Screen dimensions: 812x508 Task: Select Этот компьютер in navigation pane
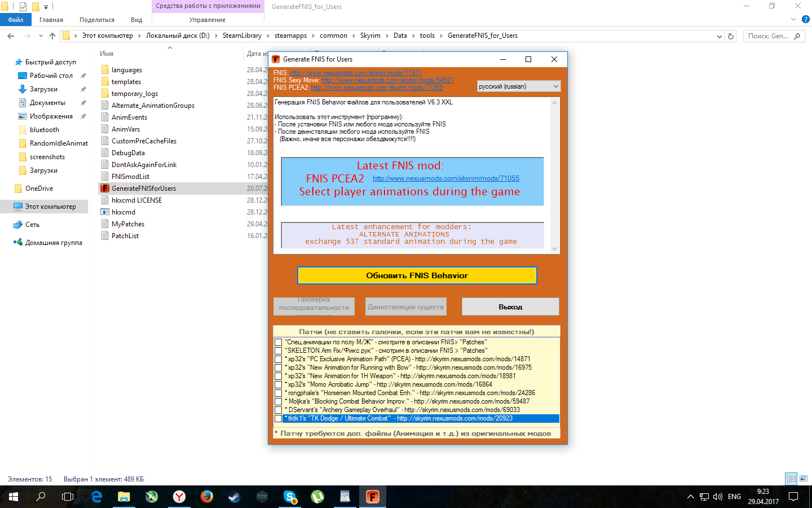point(45,207)
